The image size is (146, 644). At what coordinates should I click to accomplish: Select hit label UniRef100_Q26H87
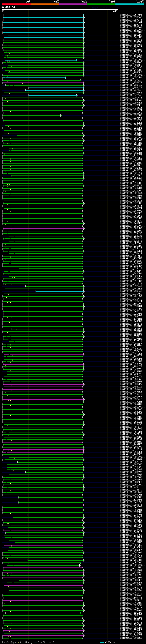click(x=131, y=140)
